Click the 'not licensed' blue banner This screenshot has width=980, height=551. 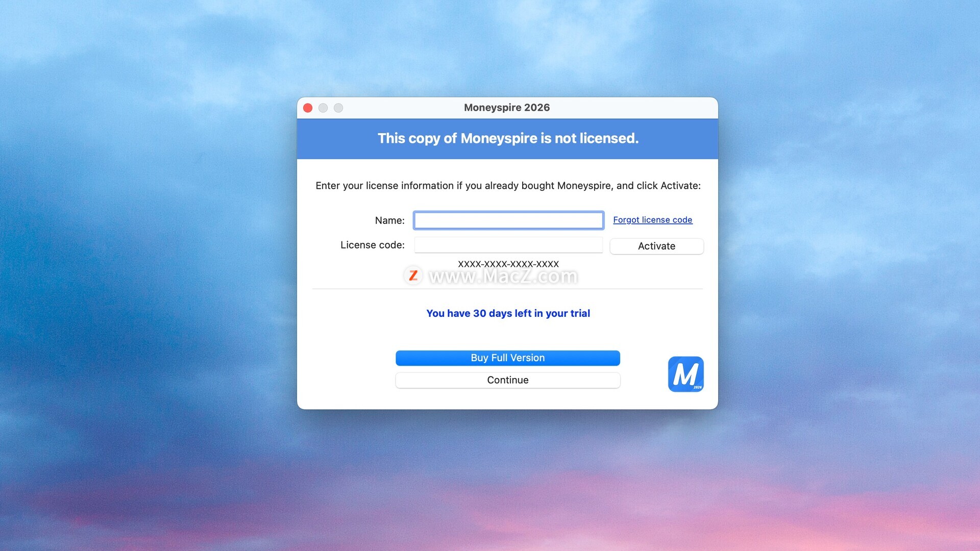[x=507, y=138]
